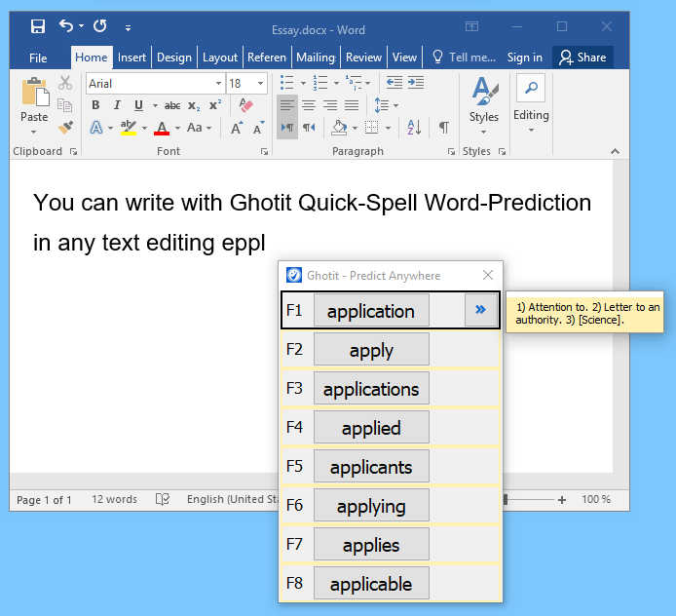
Task: Clear all formatting with the eraser icon
Action: 245,105
